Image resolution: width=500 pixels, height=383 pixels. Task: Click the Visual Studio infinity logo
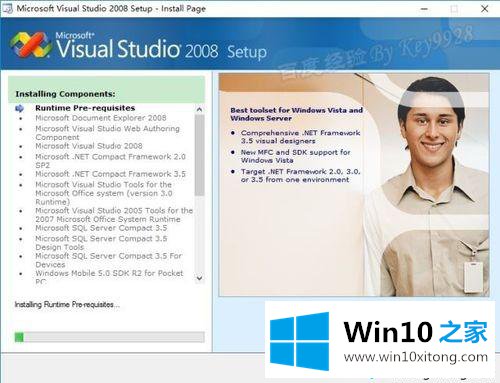[x=31, y=45]
